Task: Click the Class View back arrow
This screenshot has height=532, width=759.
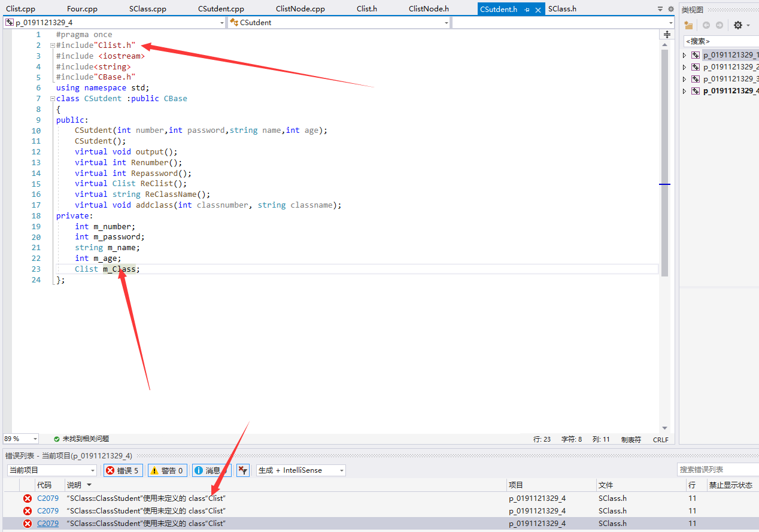Action: 706,25
